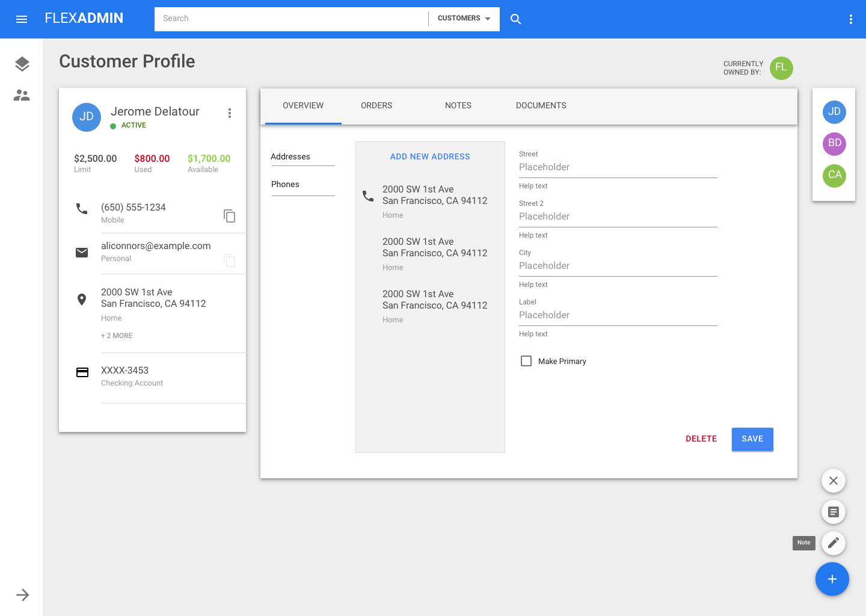Open the hamburger navigation menu
This screenshot has height=616, width=866.
click(x=22, y=19)
